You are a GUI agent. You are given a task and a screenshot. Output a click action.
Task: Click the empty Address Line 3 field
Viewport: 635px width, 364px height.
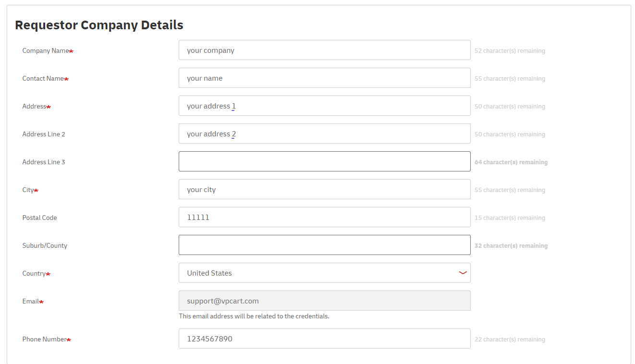click(324, 161)
